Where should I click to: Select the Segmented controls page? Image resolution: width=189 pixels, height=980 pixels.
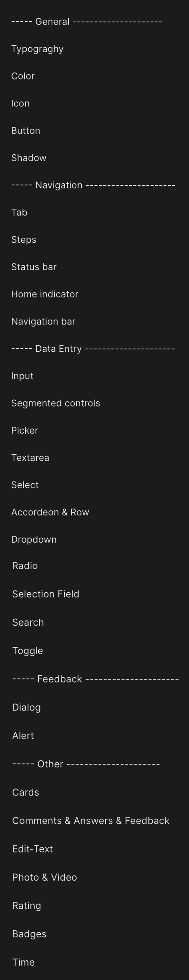(55, 403)
